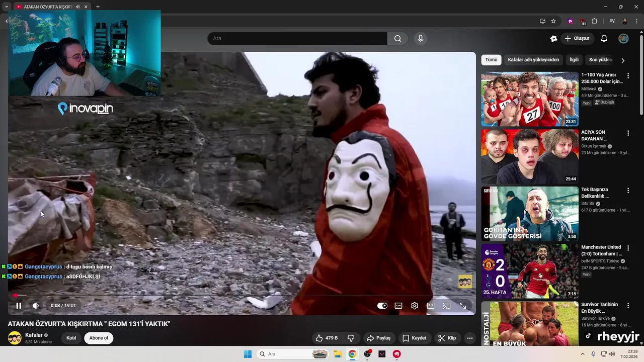Viewport: 644px width, 362px height.
Task: Click the taskbar Ara search box
Action: coord(293,354)
